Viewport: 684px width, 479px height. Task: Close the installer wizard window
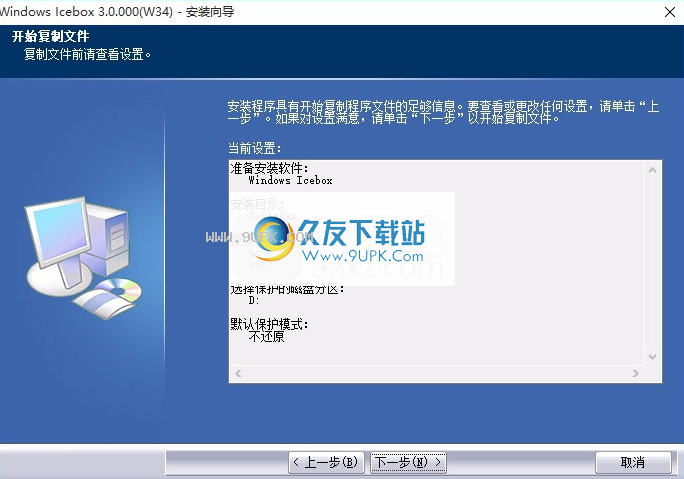(670, 12)
